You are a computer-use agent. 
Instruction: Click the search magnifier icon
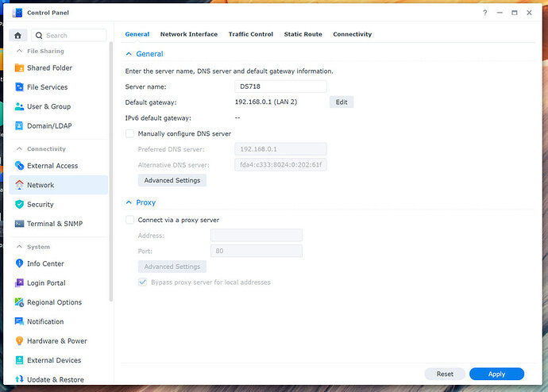[39, 35]
